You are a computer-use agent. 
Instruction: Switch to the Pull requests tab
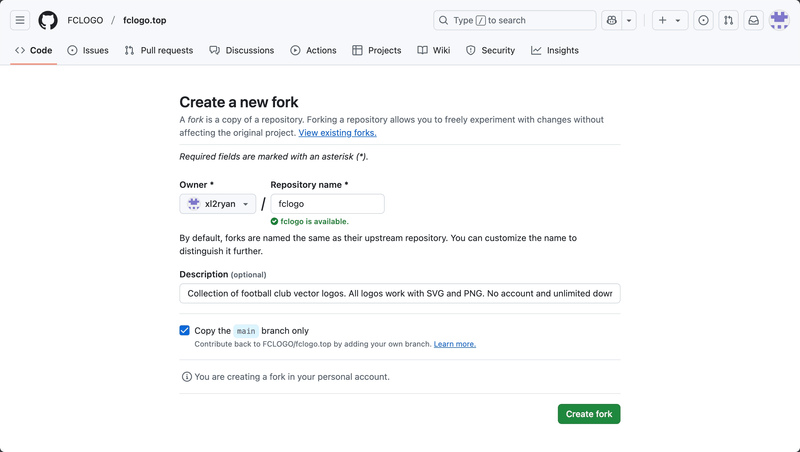[159, 51]
